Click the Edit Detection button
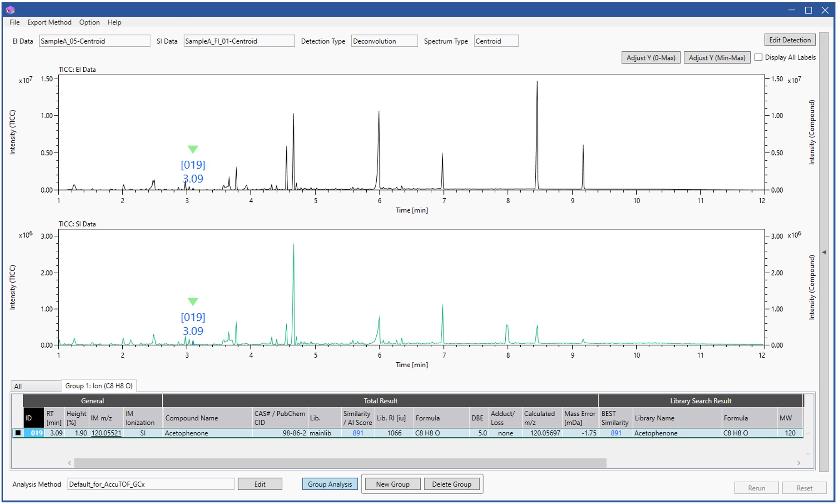This screenshot has height=504, width=837. [x=790, y=40]
